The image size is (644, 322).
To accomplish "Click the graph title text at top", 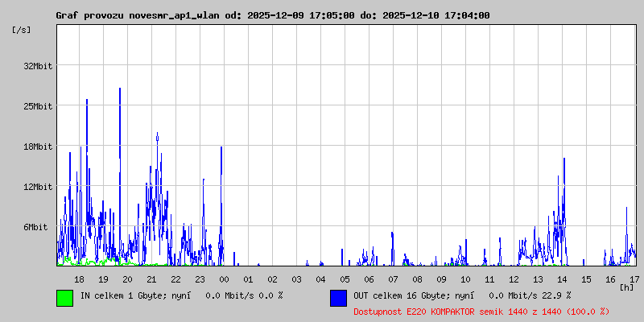I will [272, 15].
